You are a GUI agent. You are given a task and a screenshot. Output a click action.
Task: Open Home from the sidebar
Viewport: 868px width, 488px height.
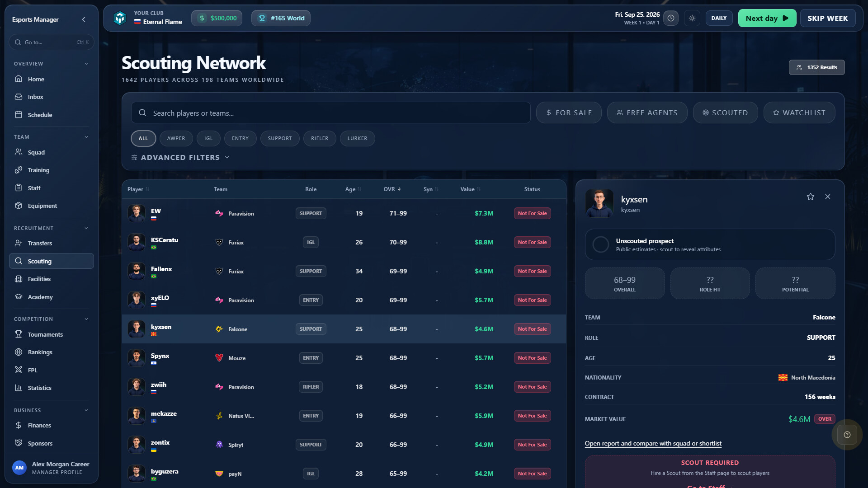[x=51, y=79]
